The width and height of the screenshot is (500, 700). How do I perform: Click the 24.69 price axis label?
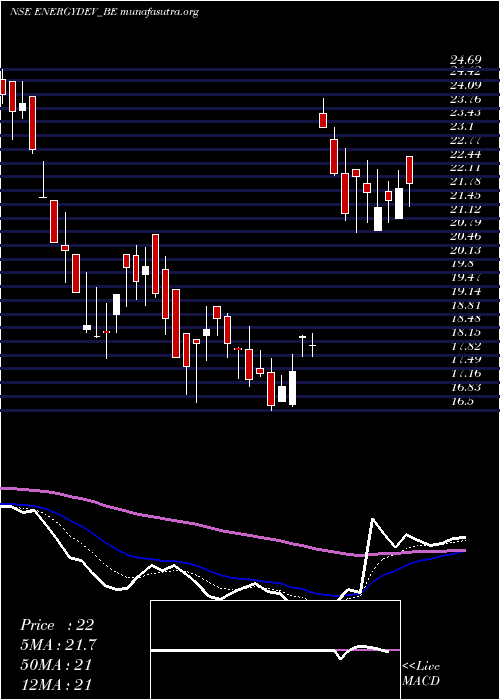pyautogui.click(x=465, y=60)
